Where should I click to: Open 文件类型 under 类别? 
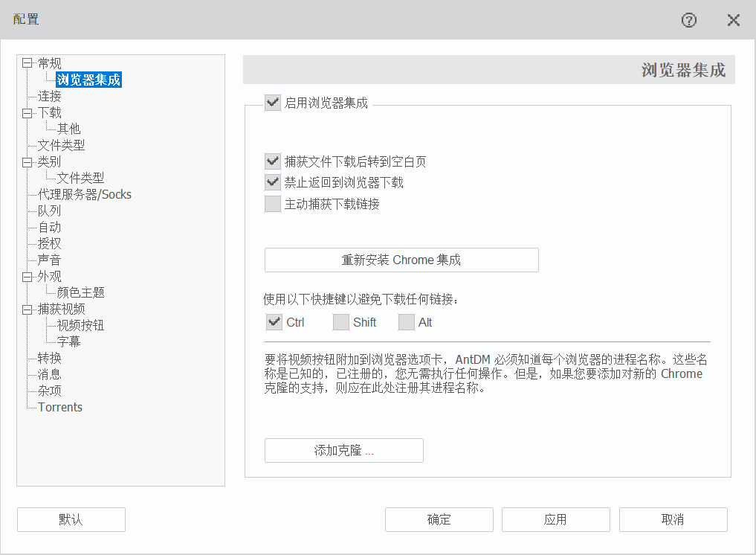80,178
